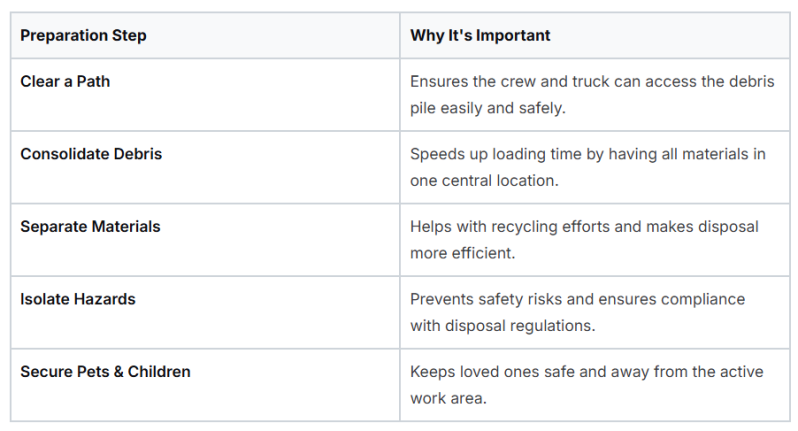798x431 pixels.
Task: Click text 'Ensures the crew and truck'
Action: click(510, 81)
